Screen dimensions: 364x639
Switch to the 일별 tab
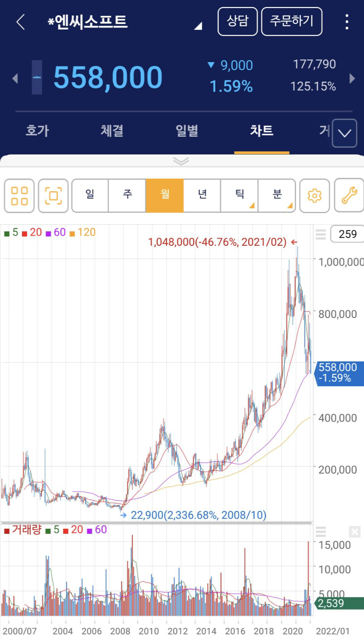coord(187,130)
